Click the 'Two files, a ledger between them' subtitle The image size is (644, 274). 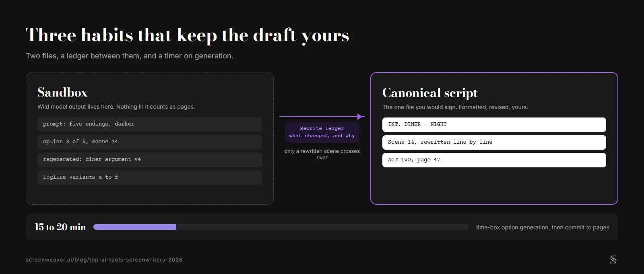130,56
